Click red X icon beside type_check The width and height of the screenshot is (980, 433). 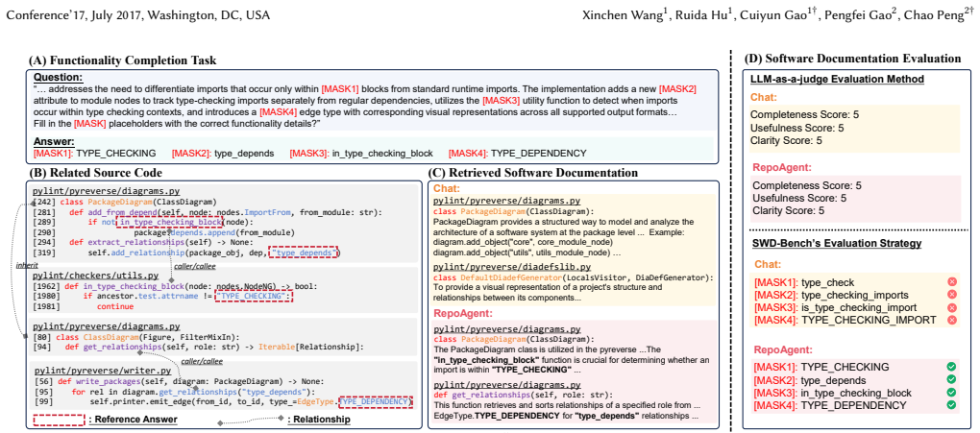click(x=951, y=283)
